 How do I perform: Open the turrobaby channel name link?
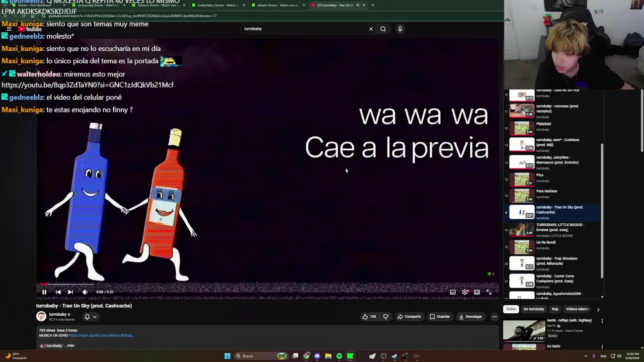click(x=58, y=314)
